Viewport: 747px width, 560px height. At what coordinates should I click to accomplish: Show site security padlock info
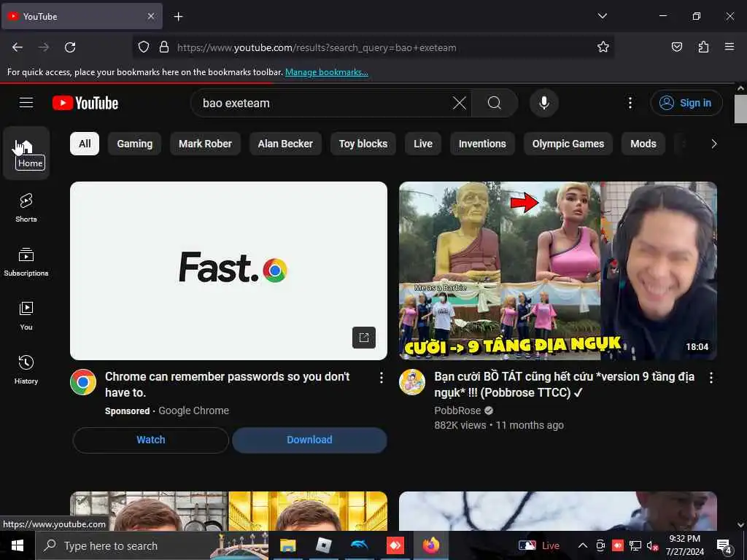click(164, 47)
